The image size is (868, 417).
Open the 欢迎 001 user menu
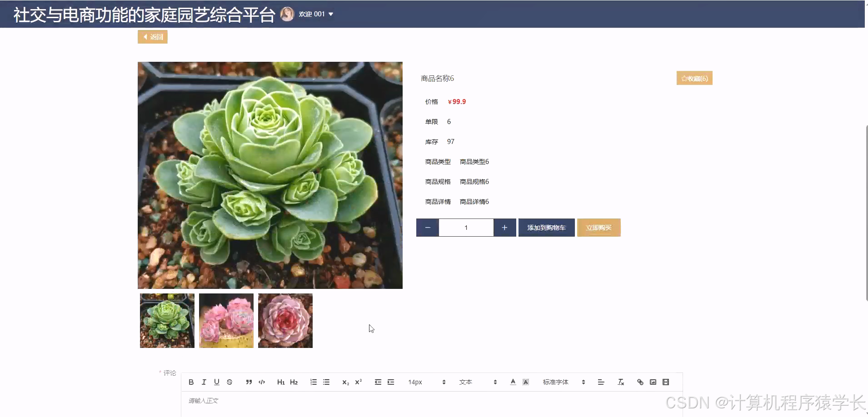(x=316, y=14)
